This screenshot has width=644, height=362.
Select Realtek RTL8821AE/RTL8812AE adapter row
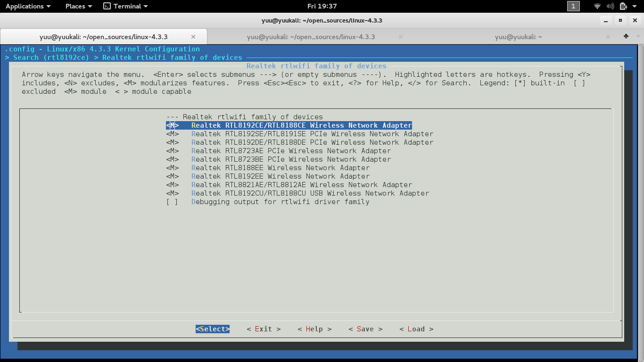[x=289, y=185]
